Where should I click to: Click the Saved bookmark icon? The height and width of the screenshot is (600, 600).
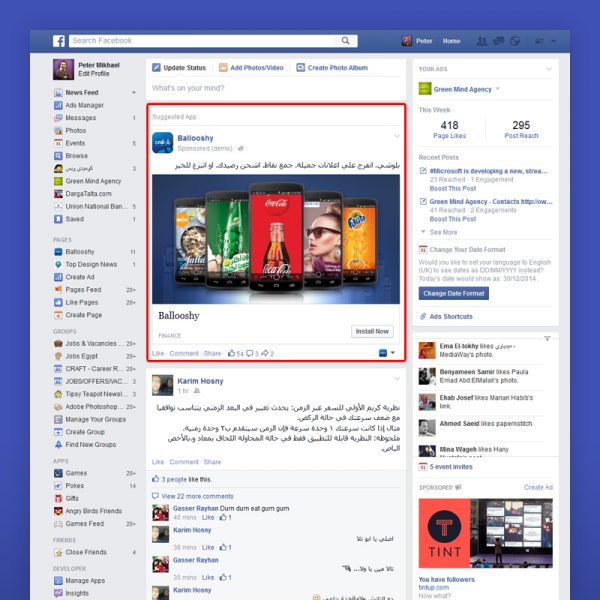58,219
